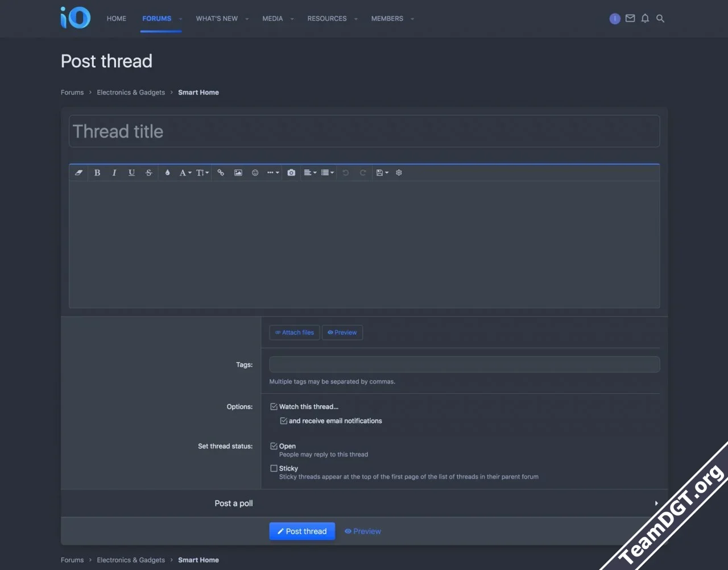Open the text color droplet picker

tap(167, 173)
